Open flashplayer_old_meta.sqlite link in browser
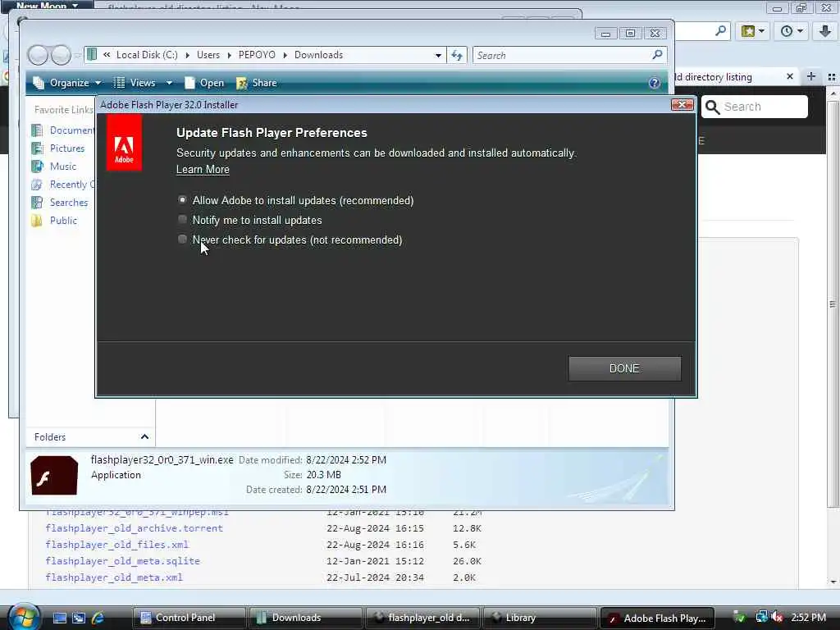Viewport: 840px width, 630px height. click(x=123, y=561)
